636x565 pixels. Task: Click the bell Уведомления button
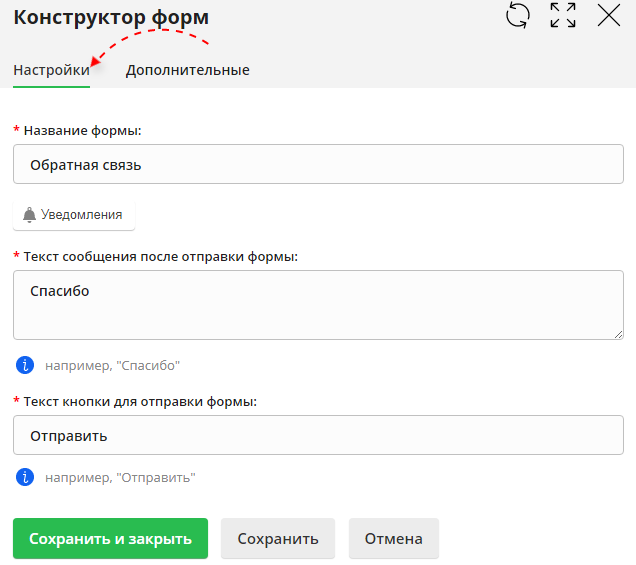click(x=73, y=215)
